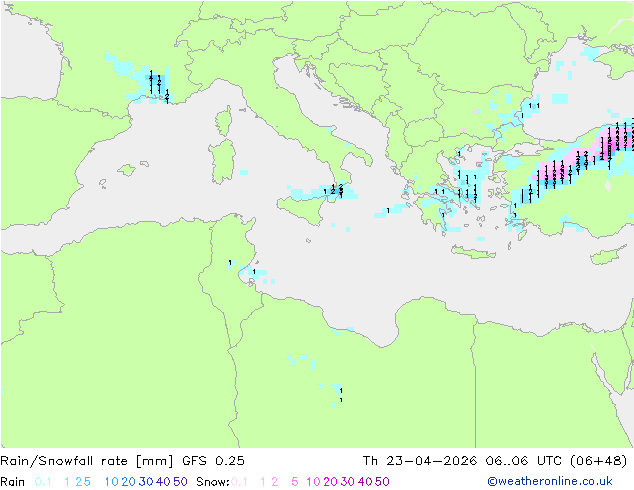Viewport: 634px width, 490px height.
Task: Click the island of Corsica on the map
Action: pyautogui.click(x=224, y=121)
